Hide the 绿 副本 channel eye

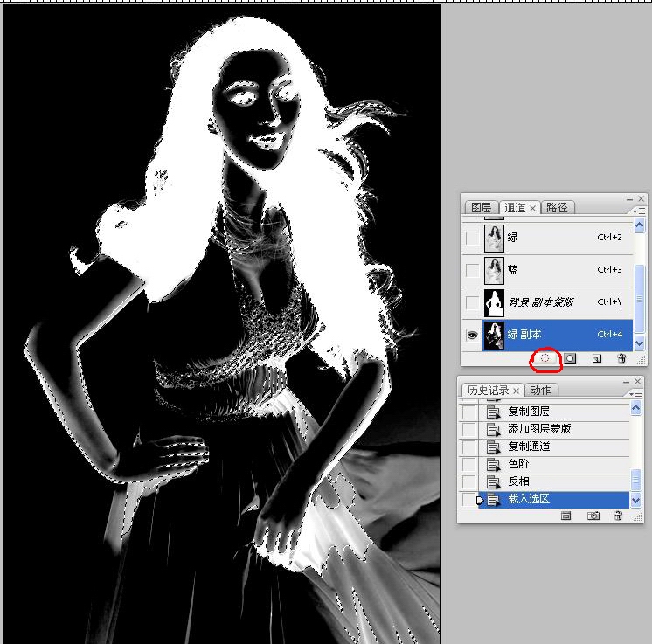coord(472,335)
